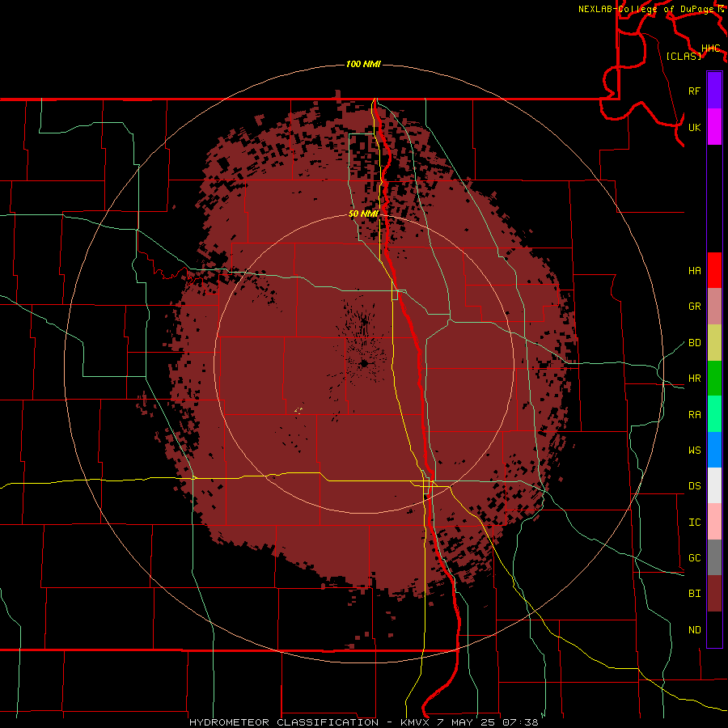Image resolution: width=728 pixels, height=728 pixels.
Task: Click the WS blue legend swatch
Action: tap(714, 450)
